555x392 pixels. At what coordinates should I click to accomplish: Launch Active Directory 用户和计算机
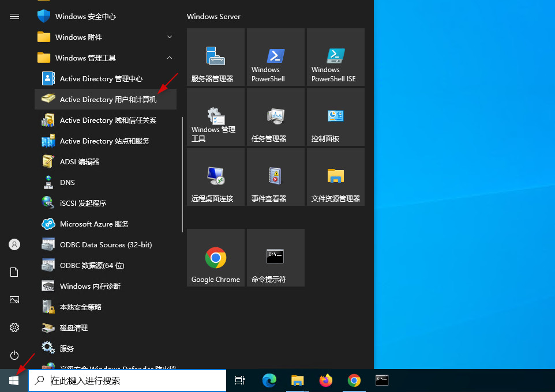(106, 99)
